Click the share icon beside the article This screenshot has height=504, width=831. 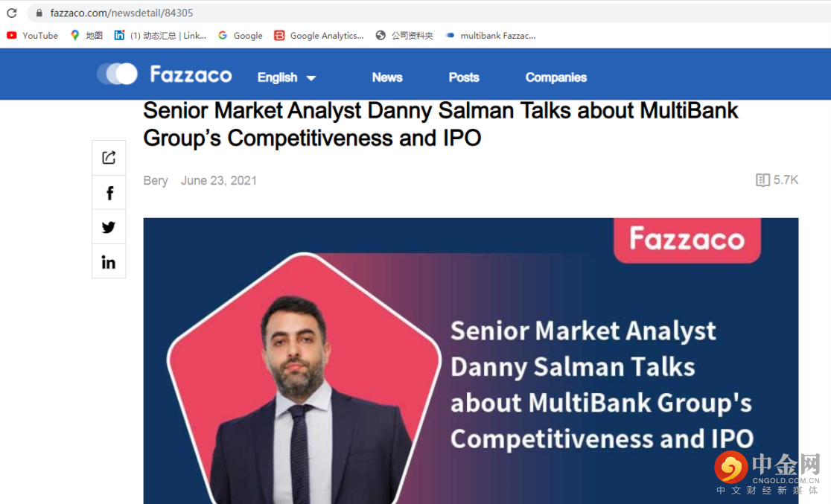[x=109, y=158]
